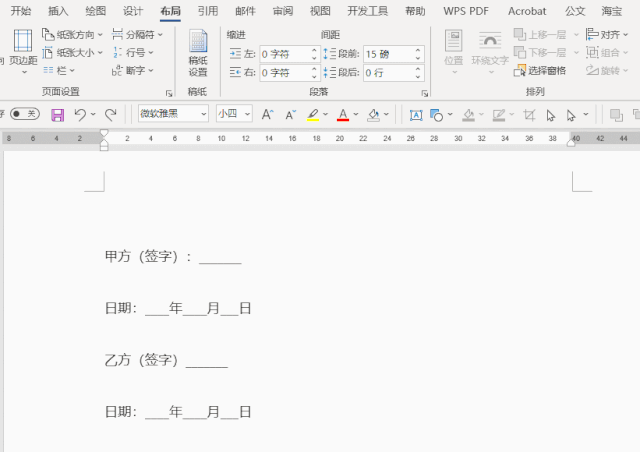Switch to the 审阅 review tab
This screenshot has height=452, width=640.
(x=283, y=11)
